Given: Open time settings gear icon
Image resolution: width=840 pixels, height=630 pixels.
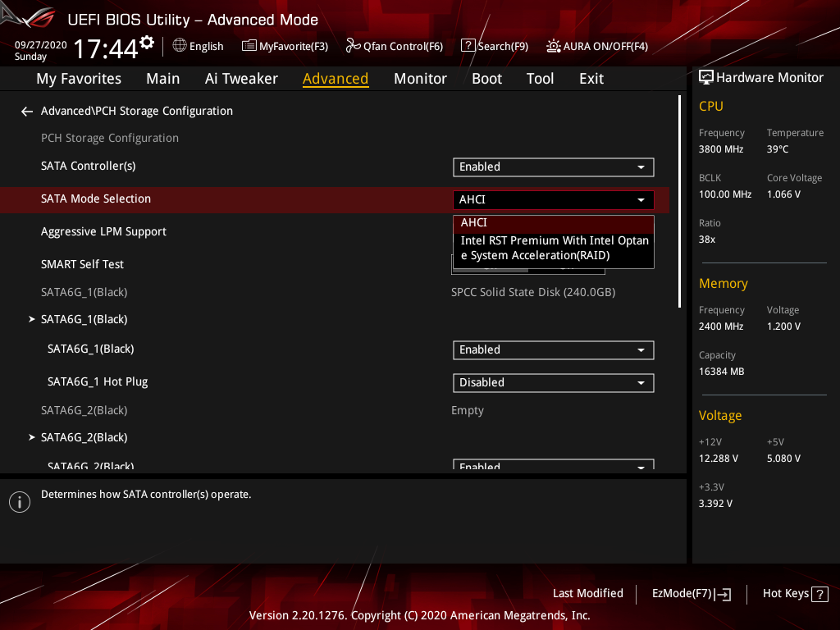Looking at the screenshot, I should click(147, 43).
